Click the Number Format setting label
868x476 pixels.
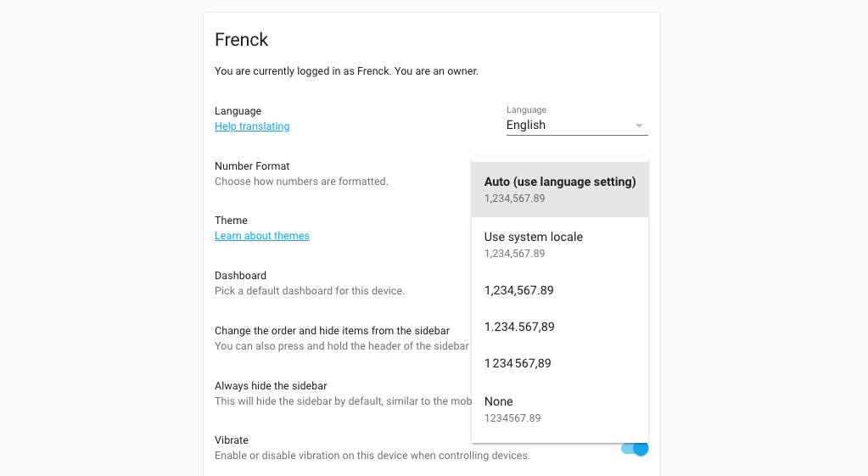point(252,166)
